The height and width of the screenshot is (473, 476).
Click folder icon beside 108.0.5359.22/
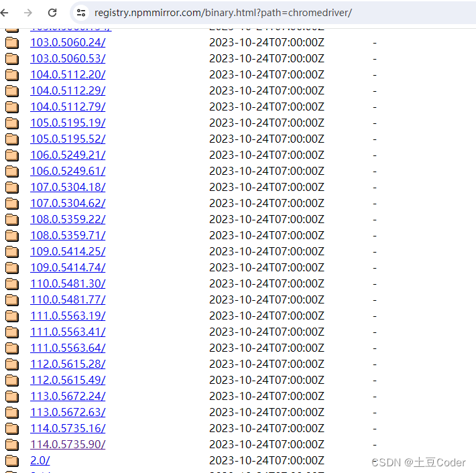pos(12,220)
